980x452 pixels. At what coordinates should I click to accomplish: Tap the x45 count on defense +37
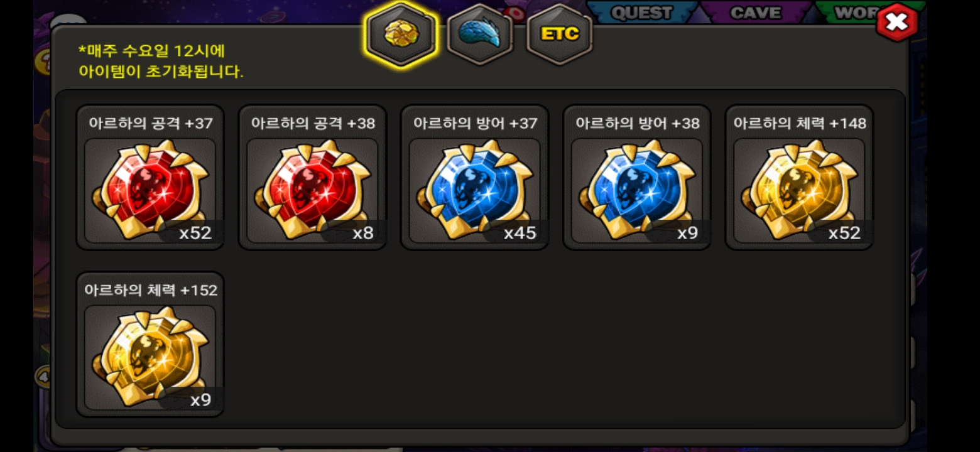(x=520, y=233)
